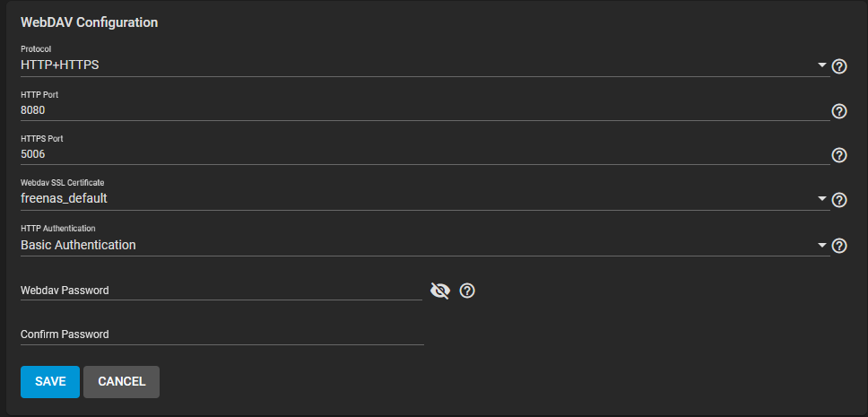Image resolution: width=868 pixels, height=417 pixels.
Task: Click the WebDAV Configuration heading
Action: pyautogui.click(x=89, y=22)
